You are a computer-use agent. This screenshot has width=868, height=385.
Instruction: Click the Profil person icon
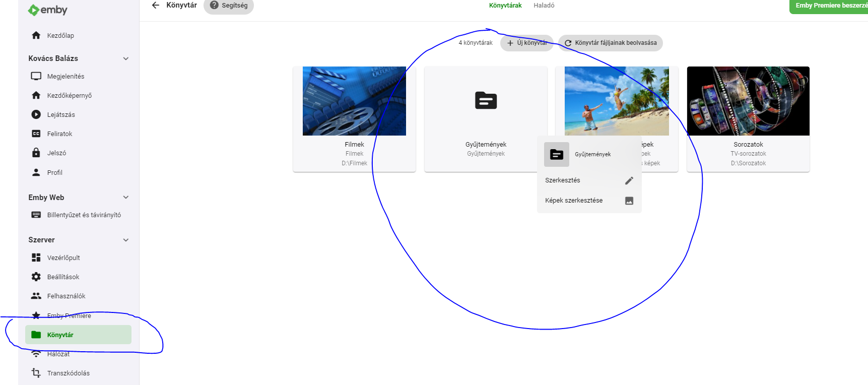[x=36, y=172]
